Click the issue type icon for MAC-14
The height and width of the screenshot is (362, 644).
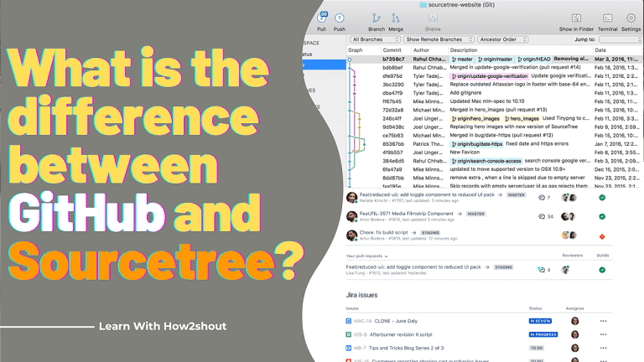(349, 321)
